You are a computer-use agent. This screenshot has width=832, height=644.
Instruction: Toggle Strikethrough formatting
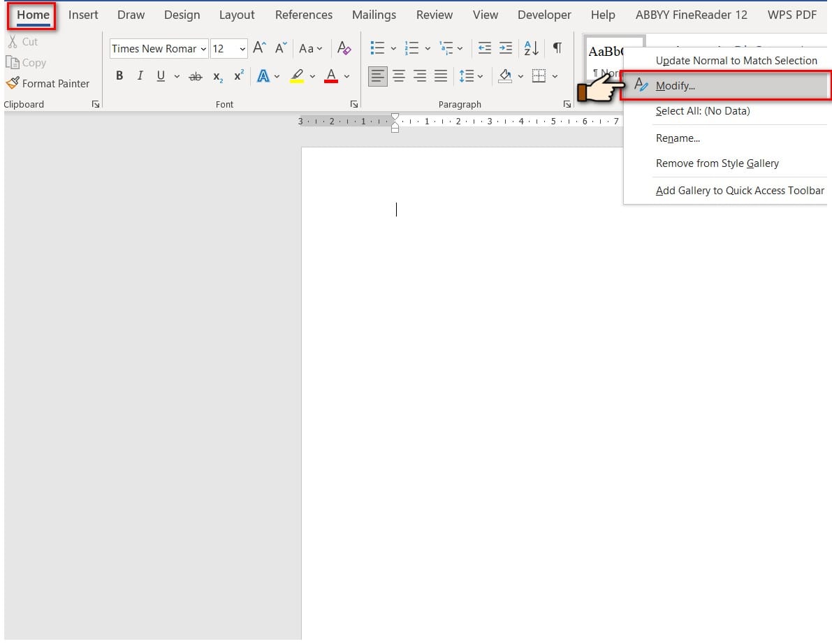(x=196, y=76)
